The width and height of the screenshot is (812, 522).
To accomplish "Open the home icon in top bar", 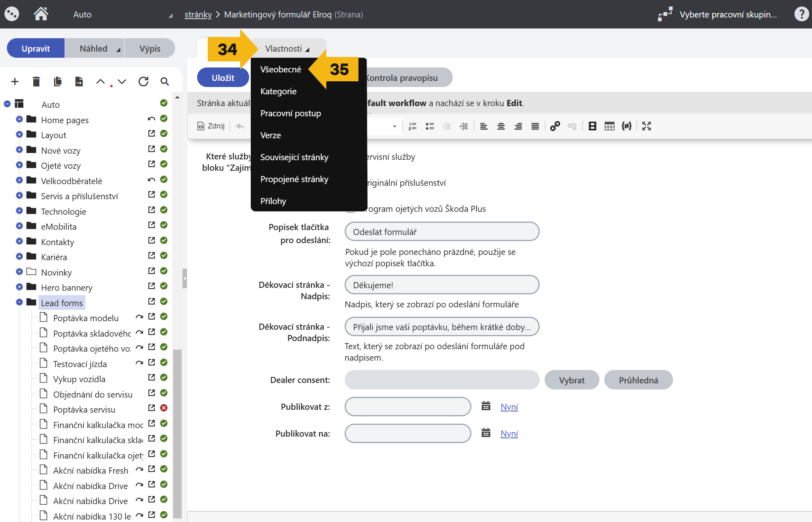I will 41,14.
